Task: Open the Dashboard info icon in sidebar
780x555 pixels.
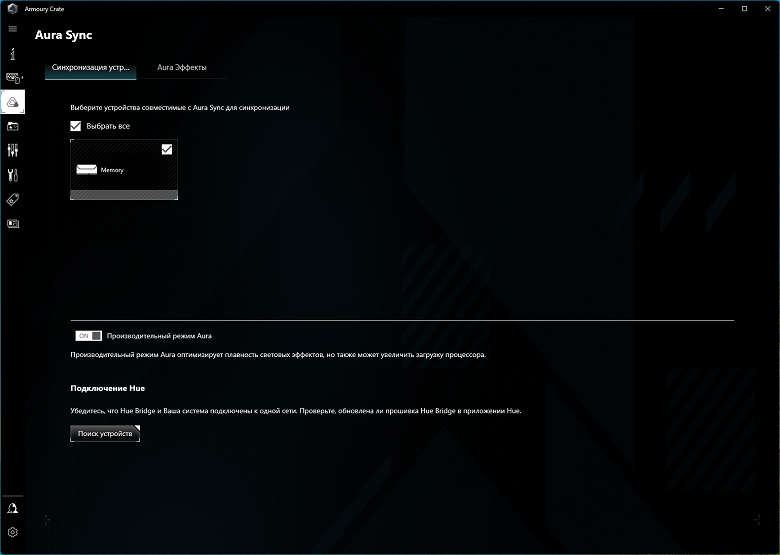Action: pos(13,53)
